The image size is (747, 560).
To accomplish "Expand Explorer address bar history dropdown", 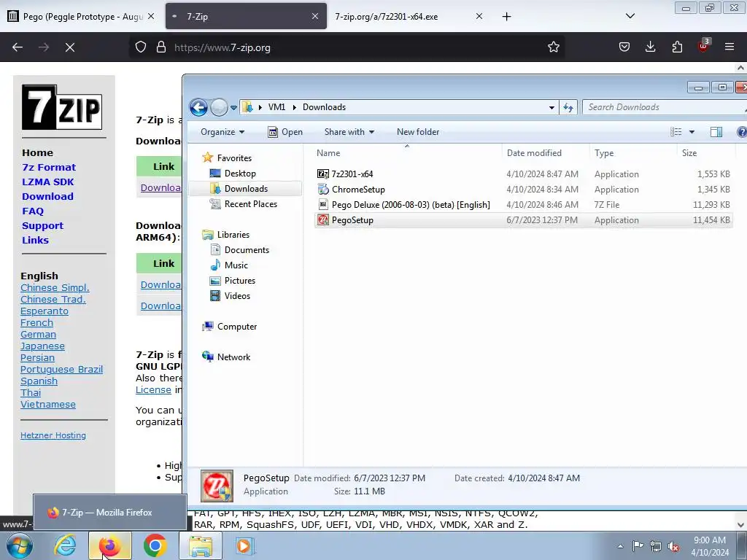I will tap(551, 108).
